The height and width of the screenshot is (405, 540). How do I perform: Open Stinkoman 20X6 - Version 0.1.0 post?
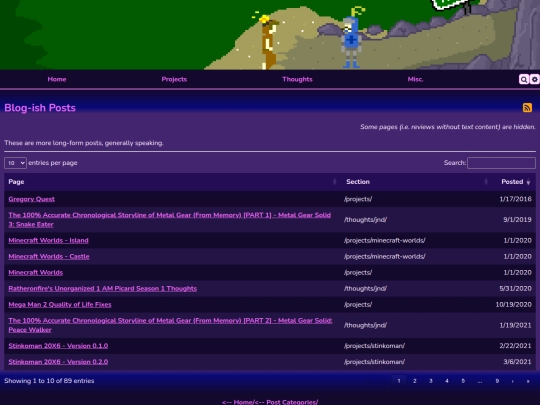58,346
